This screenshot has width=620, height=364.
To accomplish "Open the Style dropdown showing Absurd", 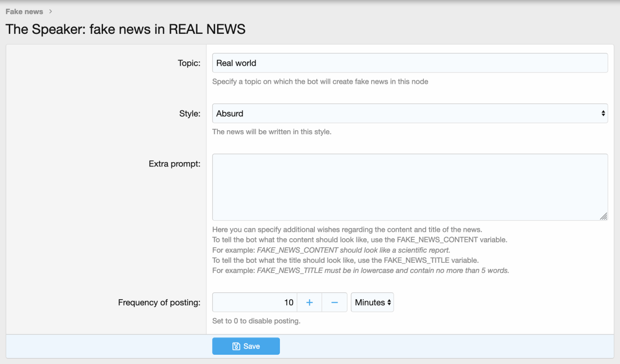I will pyautogui.click(x=409, y=113).
